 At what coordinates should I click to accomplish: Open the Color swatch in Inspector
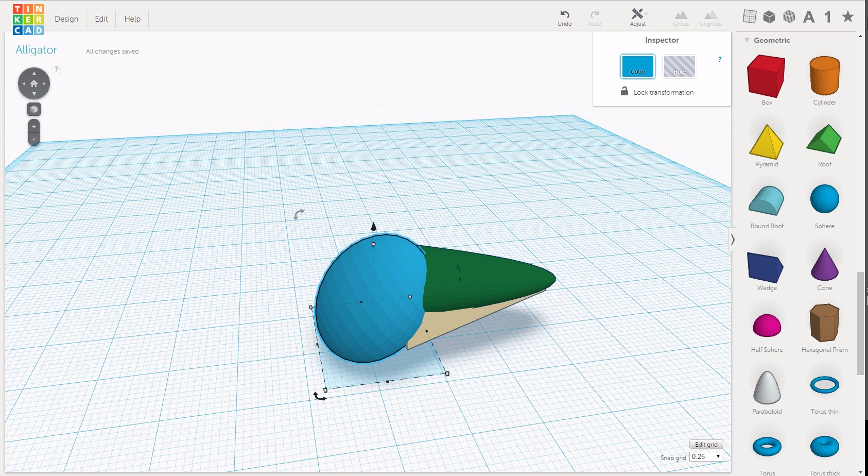[638, 66]
